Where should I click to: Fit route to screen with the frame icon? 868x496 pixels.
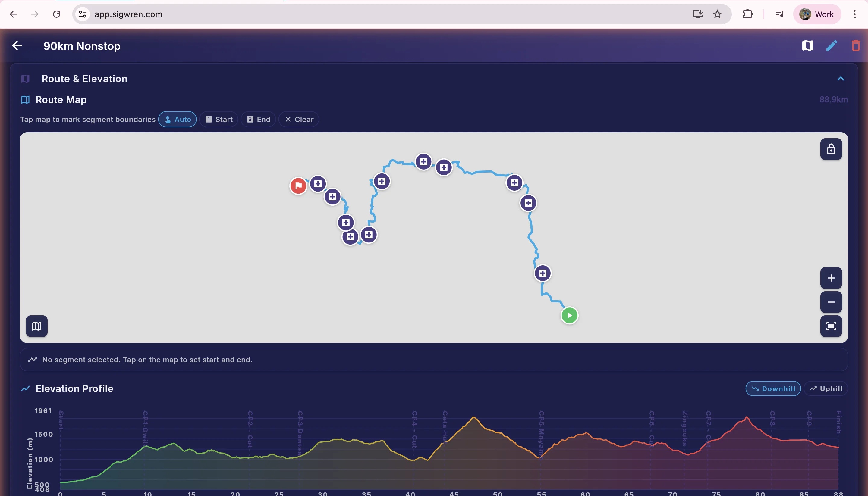[831, 326]
